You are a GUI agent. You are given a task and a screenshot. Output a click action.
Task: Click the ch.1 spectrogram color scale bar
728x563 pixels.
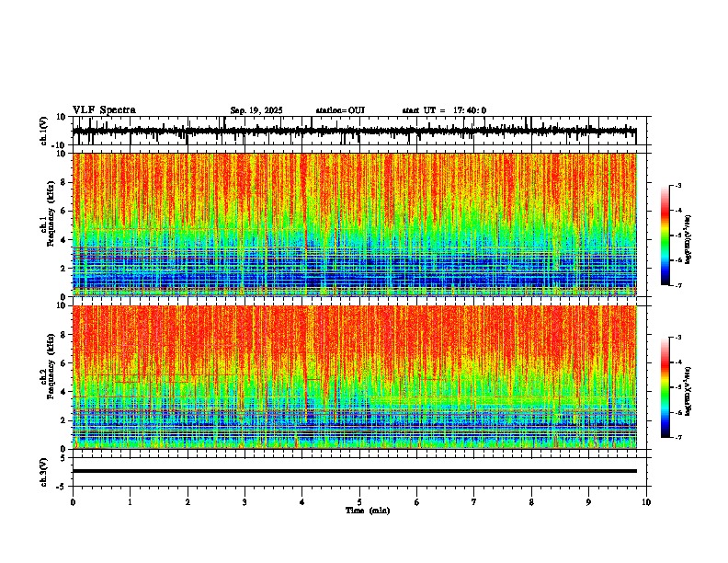[665, 236]
